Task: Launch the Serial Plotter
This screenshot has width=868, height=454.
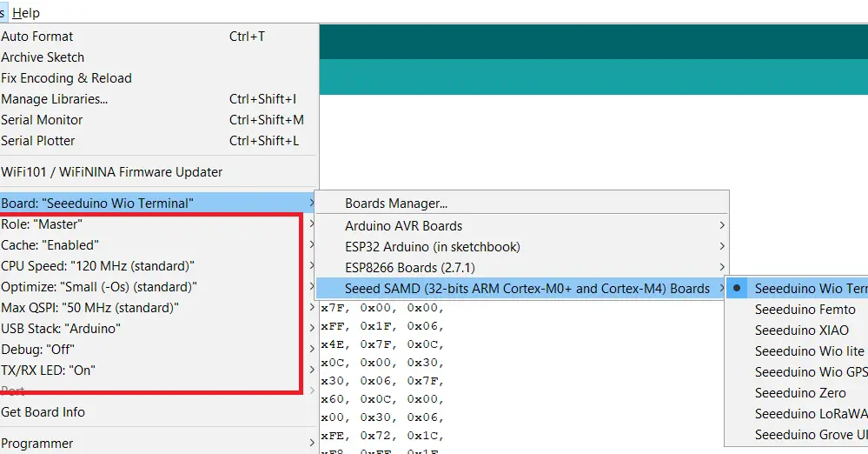Action: point(159,141)
